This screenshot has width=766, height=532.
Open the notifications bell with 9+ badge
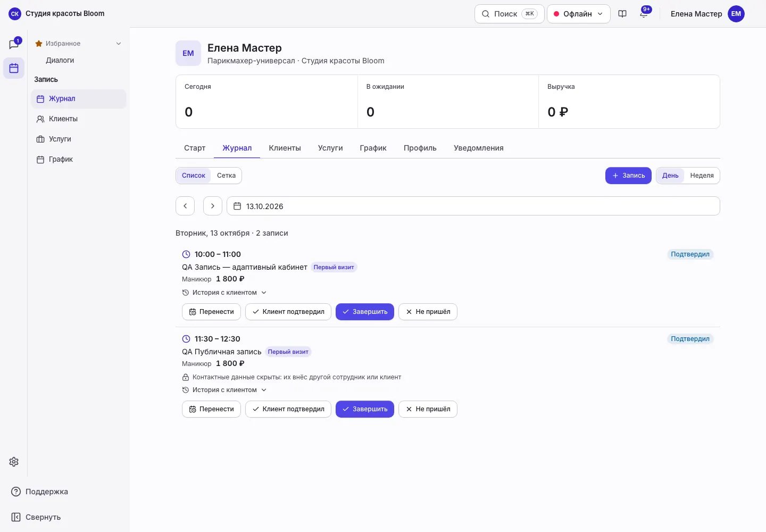pyautogui.click(x=644, y=14)
